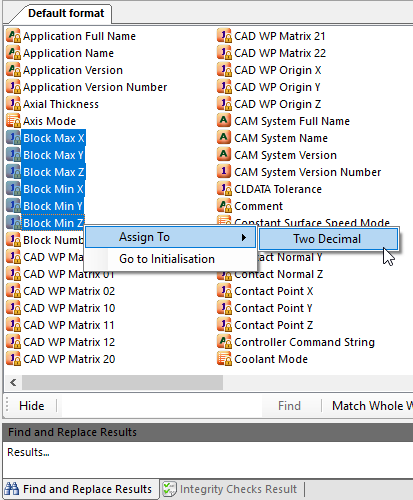Click horizontal scrollbar left arrow
Screen dimensions: 413x500
pos(13,382)
